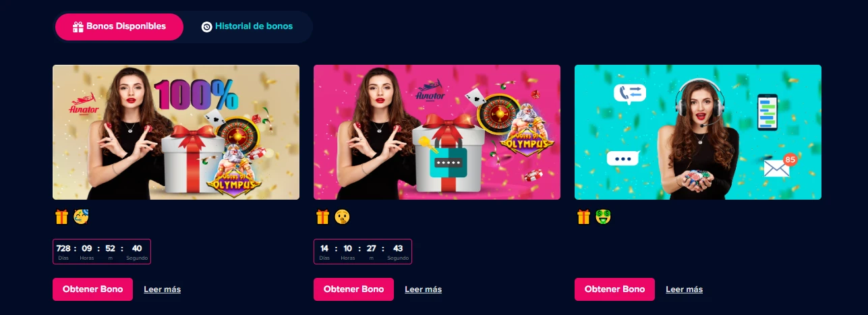This screenshot has width=868, height=315.
Task: Click the gift emoji under the 100% bonus
Action: (62, 217)
